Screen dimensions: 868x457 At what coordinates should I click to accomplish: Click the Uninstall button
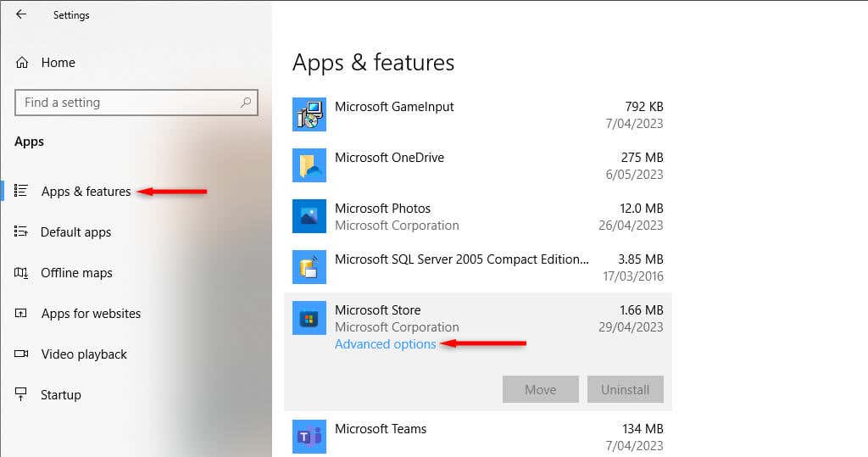[625, 389]
